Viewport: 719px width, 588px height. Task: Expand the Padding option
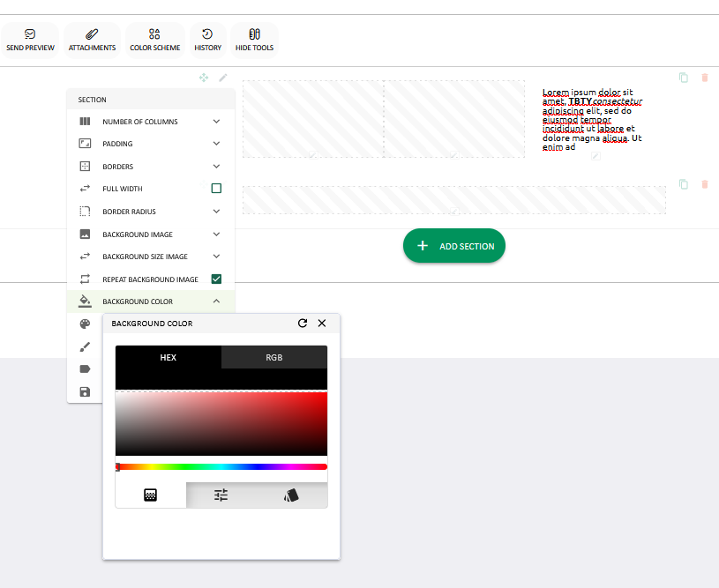(216, 144)
